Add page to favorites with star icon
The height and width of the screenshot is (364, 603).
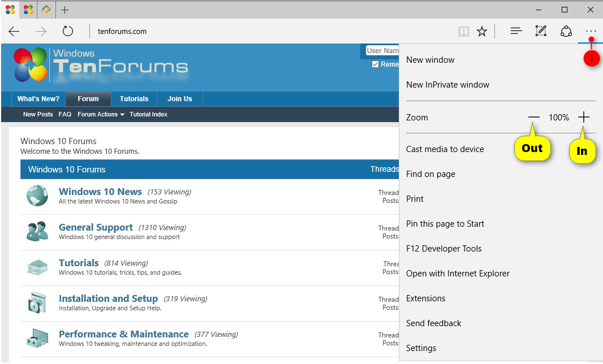pyautogui.click(x=482, y=31)
